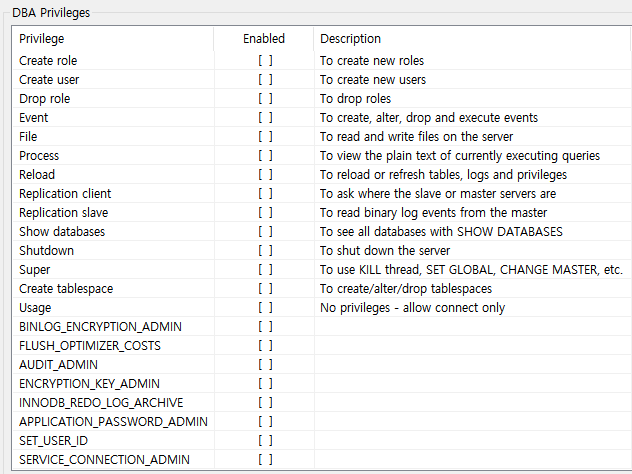Click 'To ask where the slave' description

tap(438, 193)
